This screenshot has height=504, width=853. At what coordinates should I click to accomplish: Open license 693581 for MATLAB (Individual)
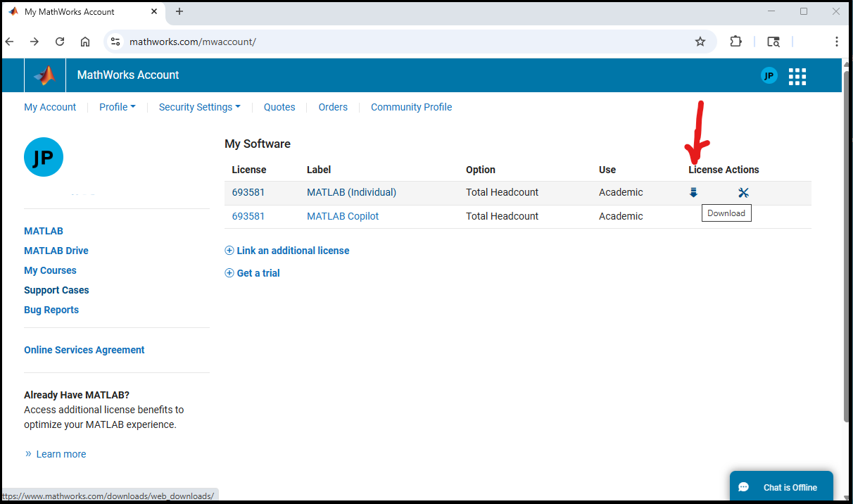coord(248,192)
